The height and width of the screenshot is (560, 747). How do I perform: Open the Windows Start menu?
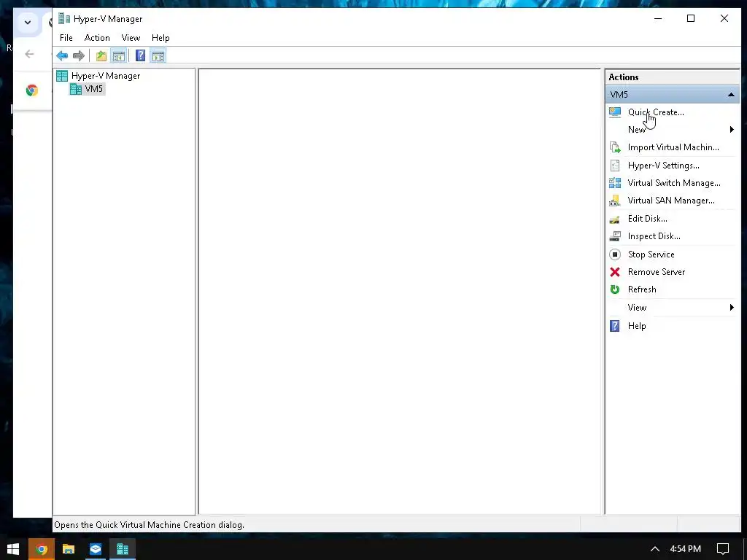13,549
